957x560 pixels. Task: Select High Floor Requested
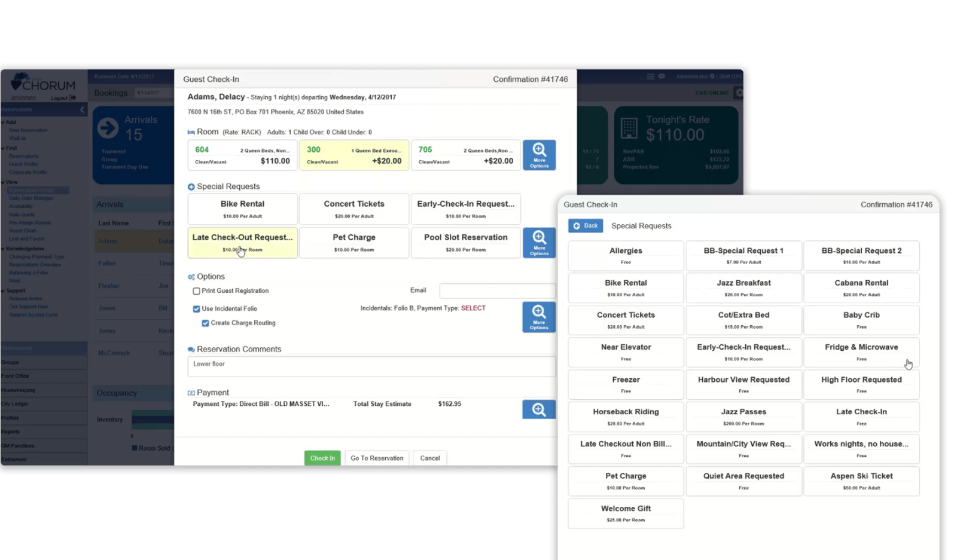point(861,385)
